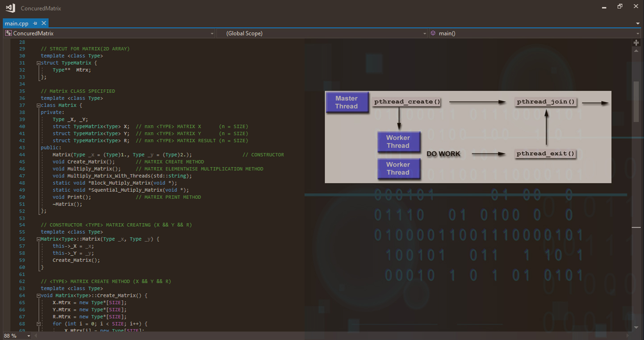Click the vertical scrollbar up arrow
Viewport: 644px width, 340px height.
[636, 51]
